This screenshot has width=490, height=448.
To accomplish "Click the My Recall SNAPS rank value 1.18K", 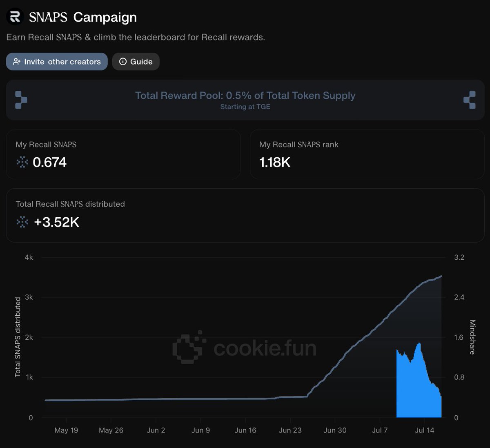I will coord(275,163).
